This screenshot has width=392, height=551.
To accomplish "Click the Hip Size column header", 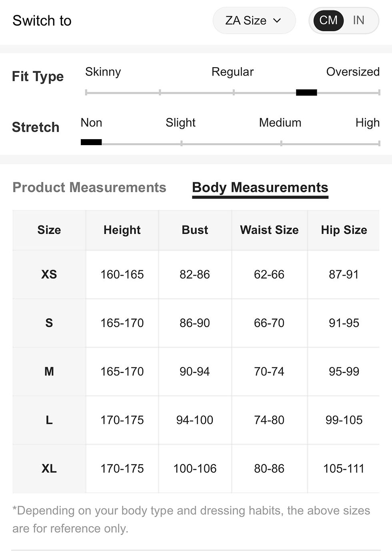I will click(x=344, y=230).
